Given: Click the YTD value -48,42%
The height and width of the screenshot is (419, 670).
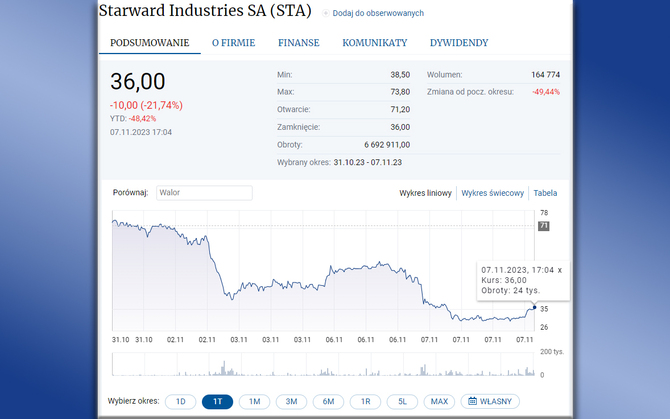Looking at the screenshot, I should pos(142,119).
